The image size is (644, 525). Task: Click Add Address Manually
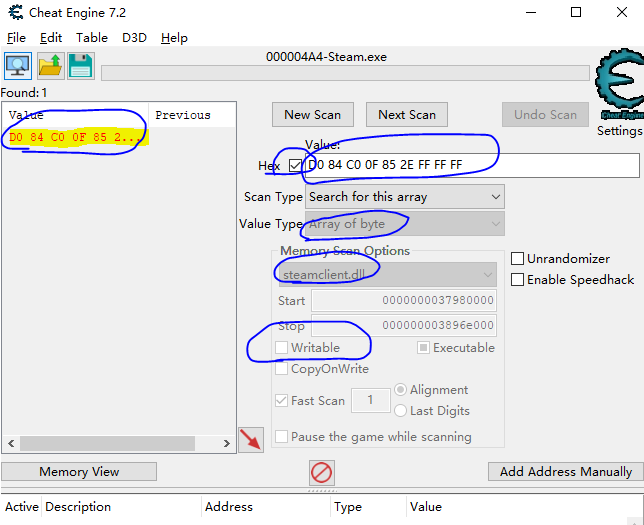[x=566, y=472]
